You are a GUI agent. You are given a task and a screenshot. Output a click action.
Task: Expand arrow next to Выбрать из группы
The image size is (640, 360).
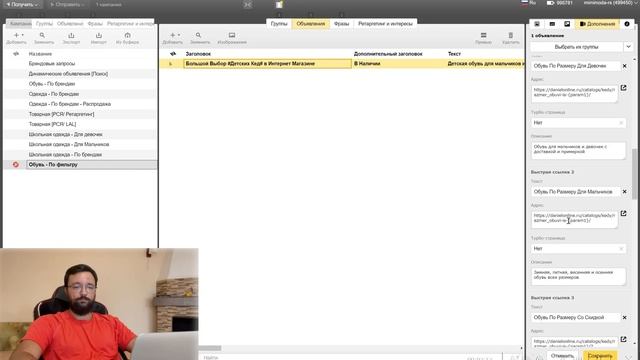pos(629,47)
